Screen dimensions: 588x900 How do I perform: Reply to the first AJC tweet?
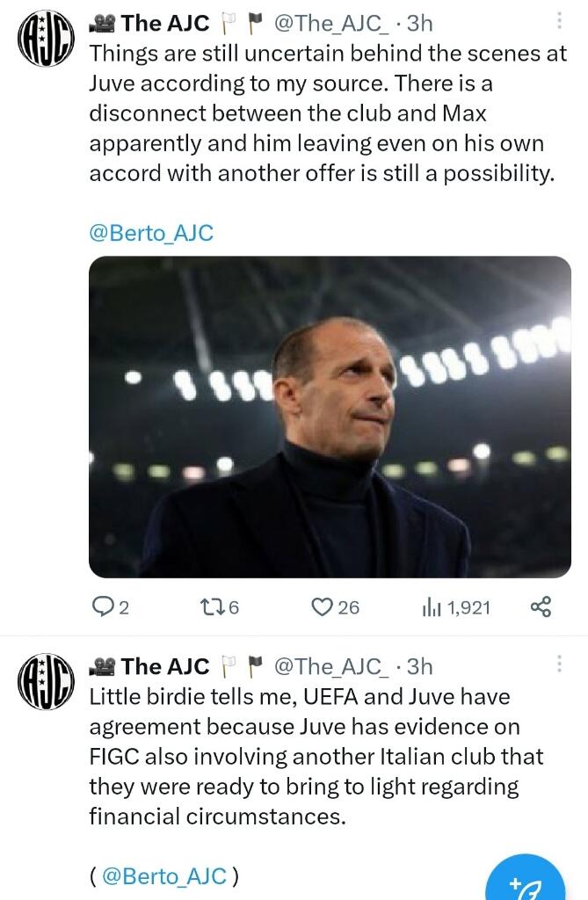(104, 606)
